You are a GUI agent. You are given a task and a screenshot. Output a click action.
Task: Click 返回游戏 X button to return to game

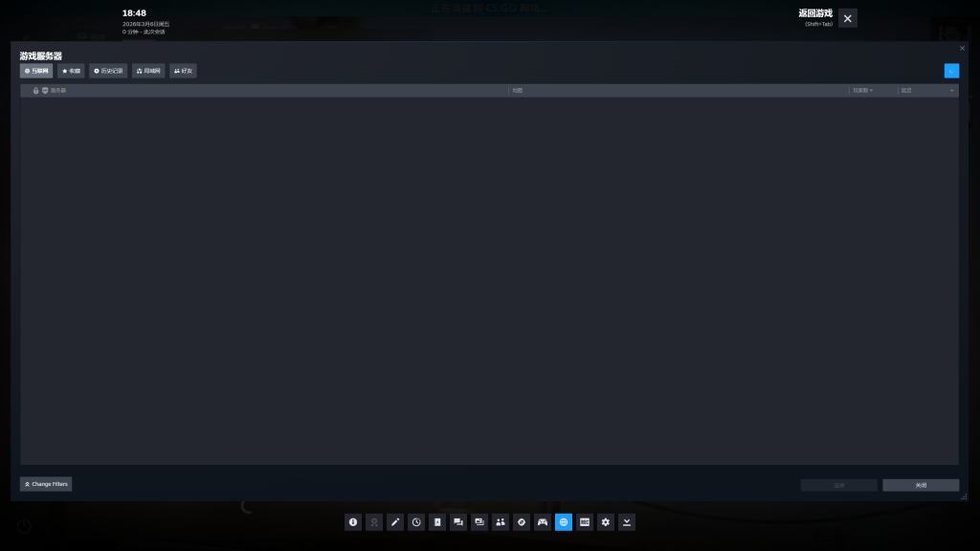click(x=848, y=18)
